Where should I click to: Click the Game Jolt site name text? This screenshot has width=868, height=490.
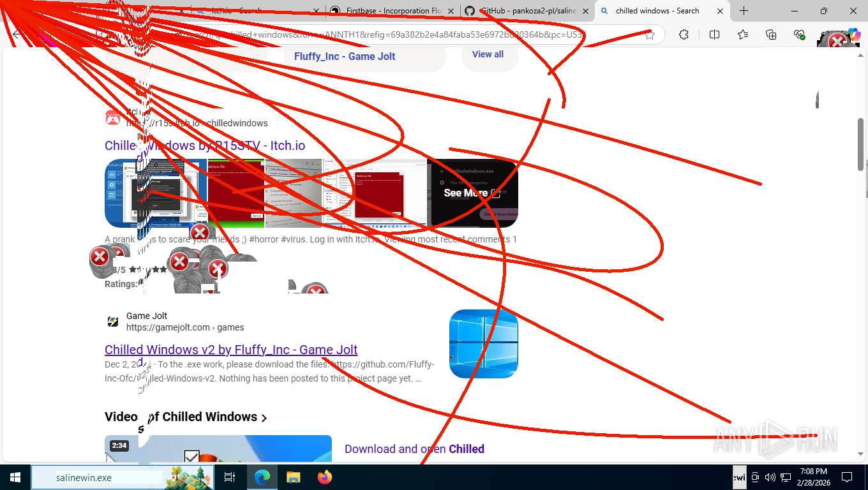[147, 316]
